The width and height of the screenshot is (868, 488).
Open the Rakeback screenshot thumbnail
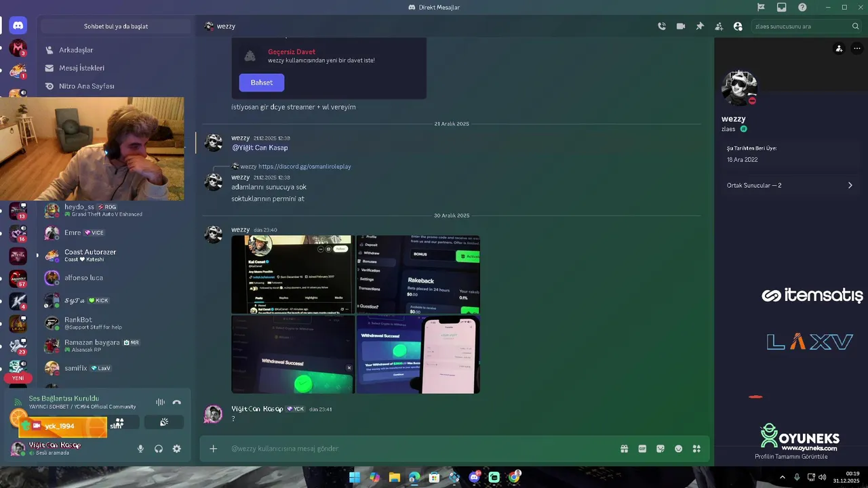[x=418, y=274]
